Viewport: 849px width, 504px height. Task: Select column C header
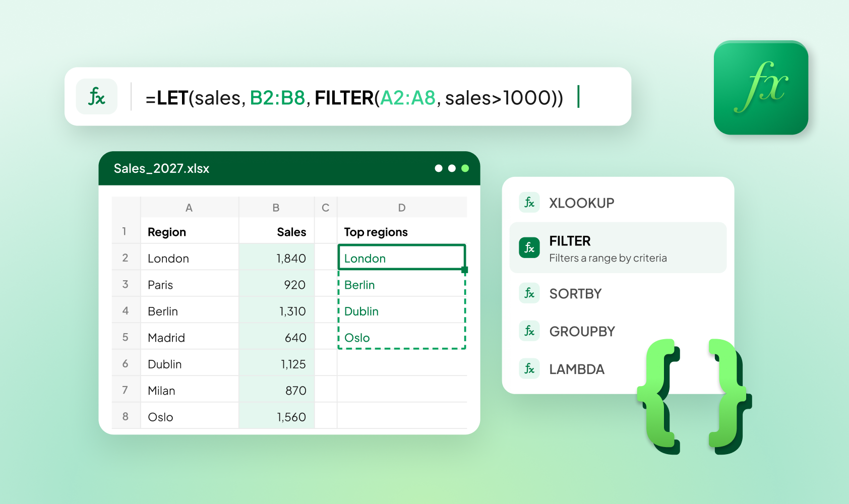point(326,207)
